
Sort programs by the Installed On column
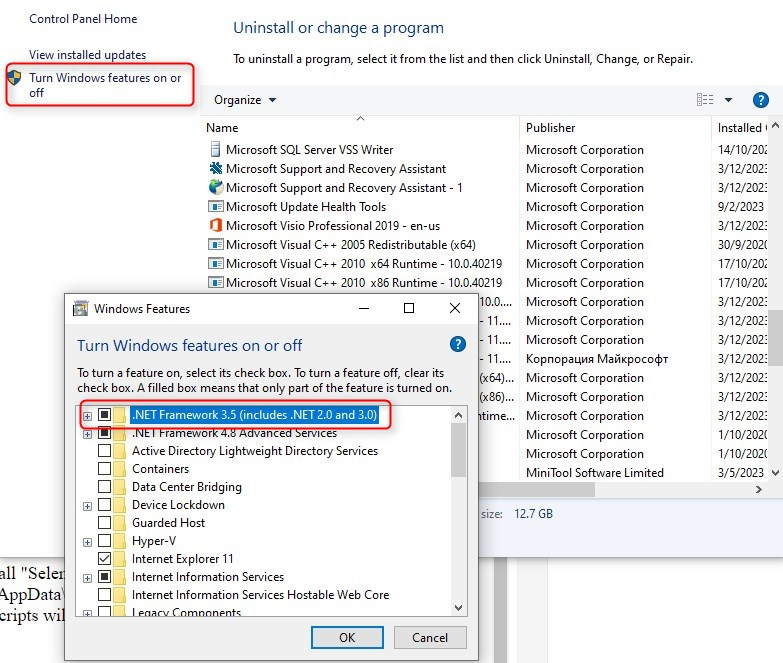point(740,127)
